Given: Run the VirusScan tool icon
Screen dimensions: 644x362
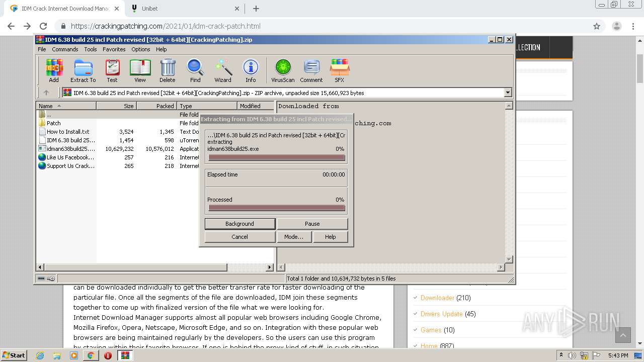Looking at the screenshot, I should pyautogui.click(x=283, y=70).
